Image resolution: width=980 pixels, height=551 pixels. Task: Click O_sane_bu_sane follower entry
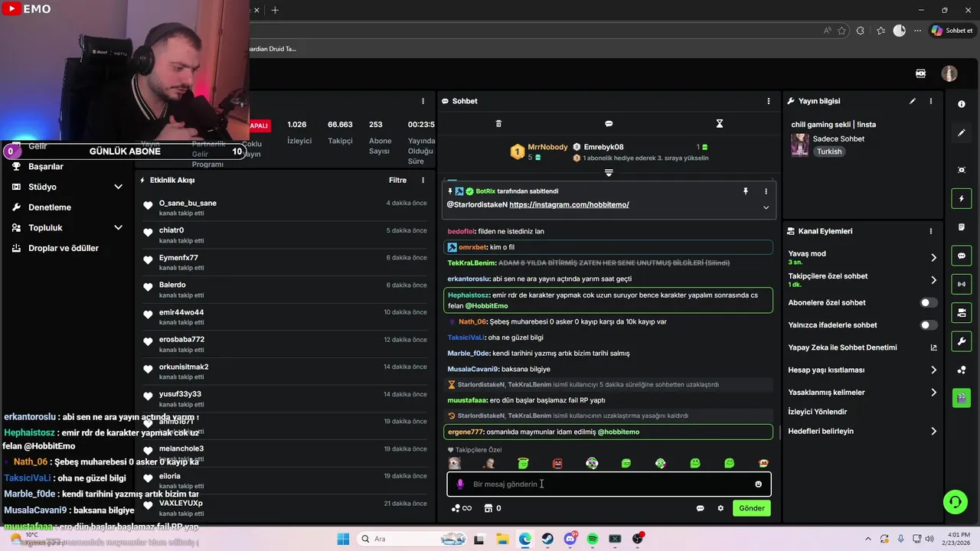click(x=188, y=204)
